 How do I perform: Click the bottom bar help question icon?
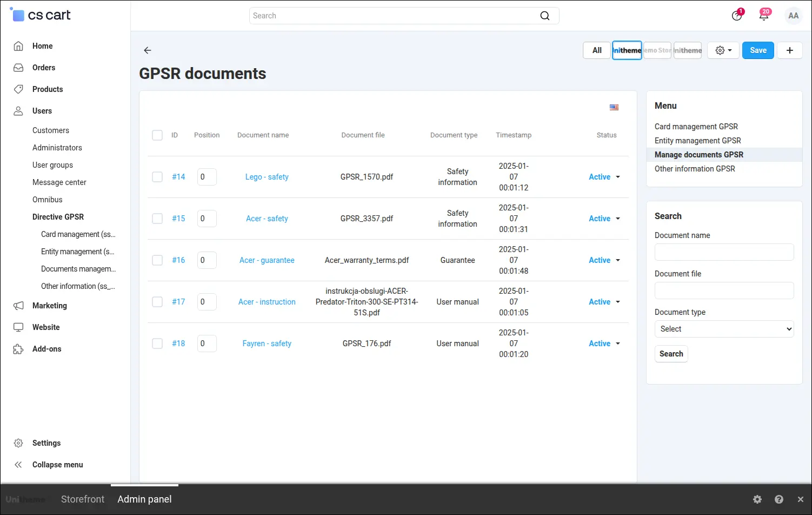coord(779,499)
